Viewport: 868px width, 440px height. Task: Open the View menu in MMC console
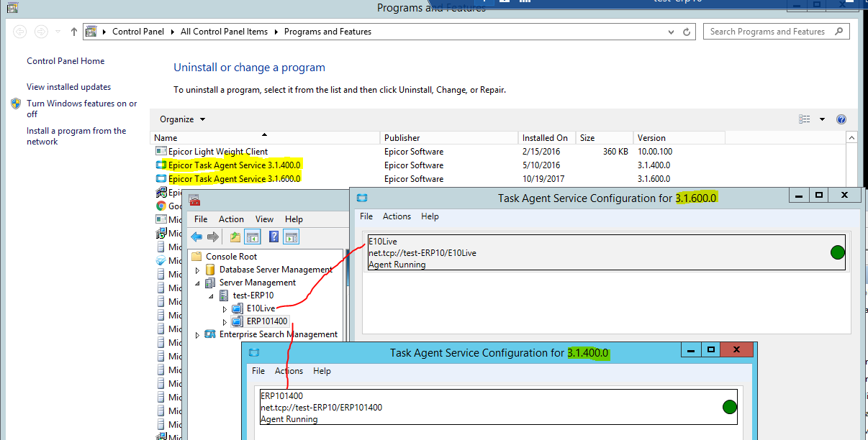click(265, 219)
